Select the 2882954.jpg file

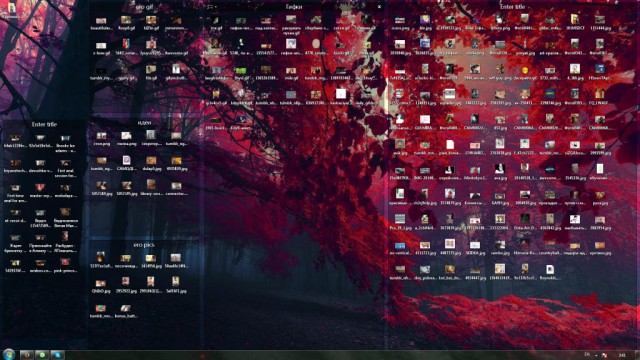pos(600,223)
